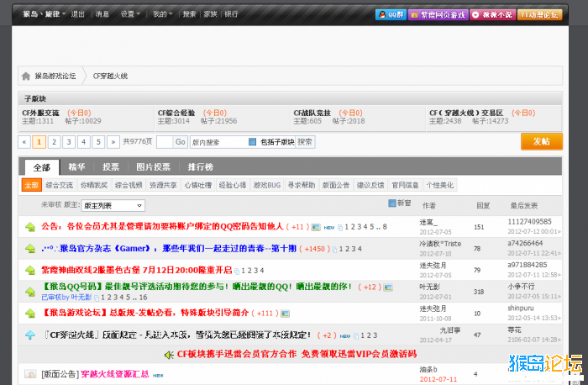Screen dimensions: 588x385
Task: Toggle the 包括子版块 checkbox
Action: [252, 141]
